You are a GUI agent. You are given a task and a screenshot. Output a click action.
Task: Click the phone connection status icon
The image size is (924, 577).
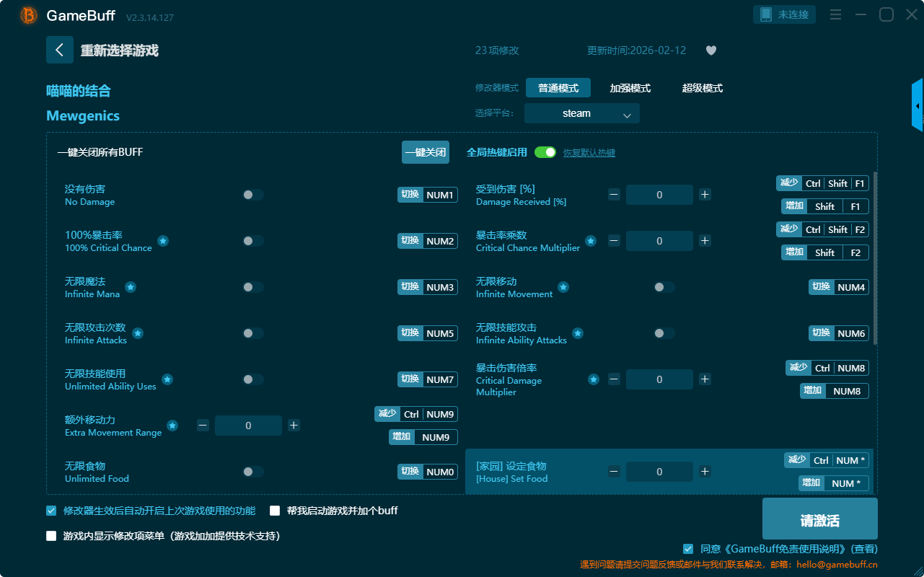765,14
